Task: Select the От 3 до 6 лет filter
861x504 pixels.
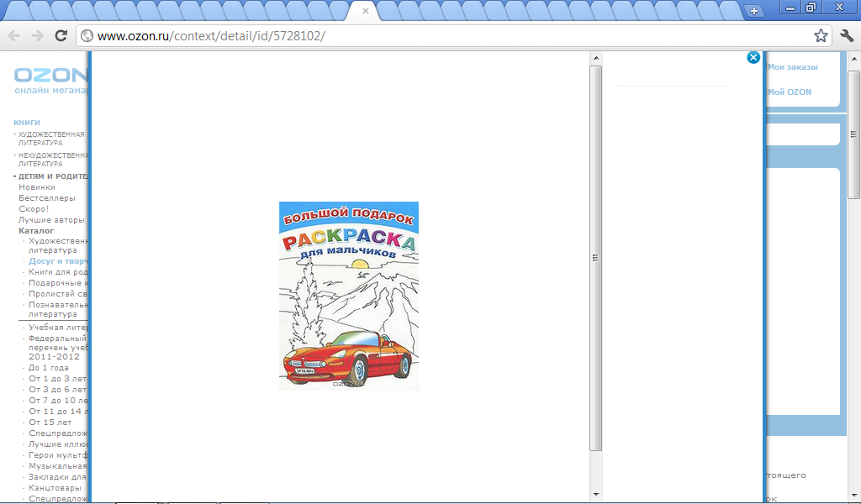Action: pyautogui.click(x=58, y=390)
